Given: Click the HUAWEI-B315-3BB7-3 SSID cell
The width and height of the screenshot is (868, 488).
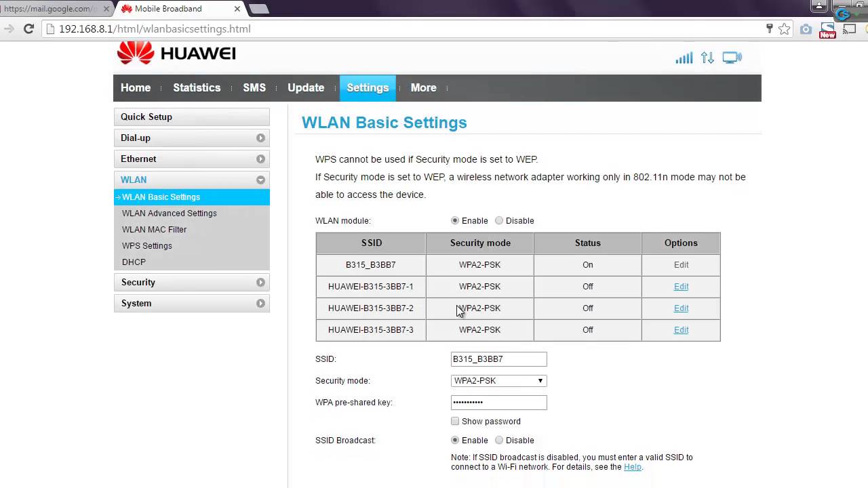Looking at the screenshot, I should pyautogui.click(x=371, y=330).
